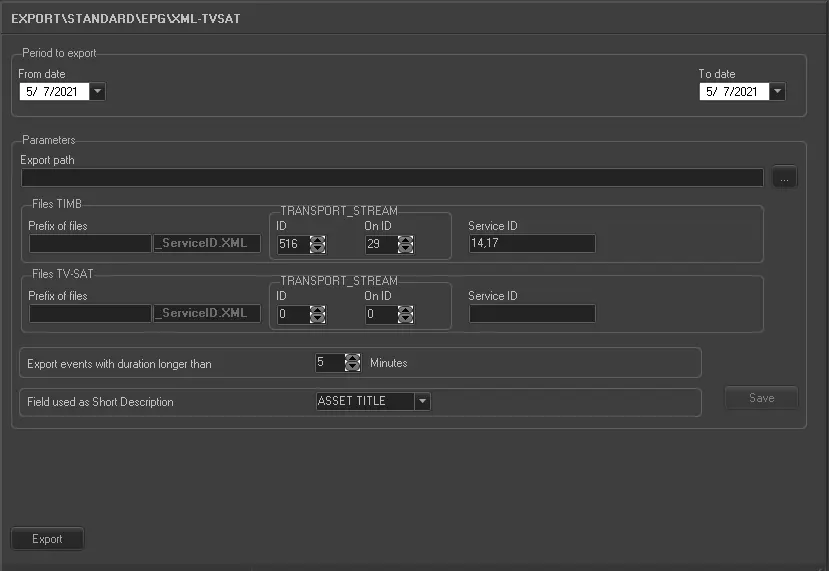Decrease the Files TV-SAT On ID value
Screen dimensions: 829x571
[x=405, y=319]
